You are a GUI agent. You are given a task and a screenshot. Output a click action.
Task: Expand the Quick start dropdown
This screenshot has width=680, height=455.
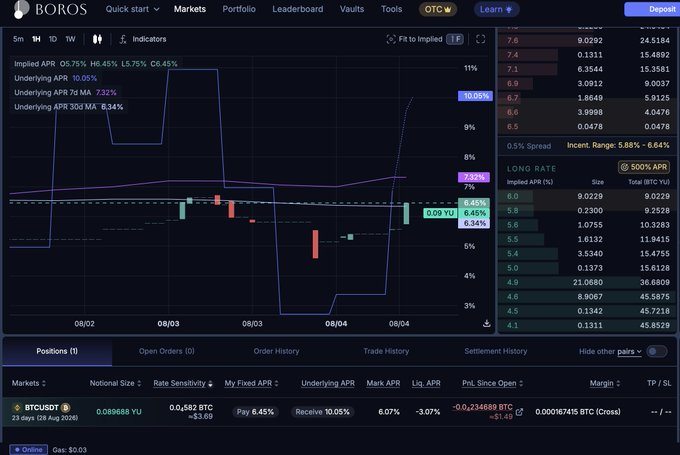[132, 9]
